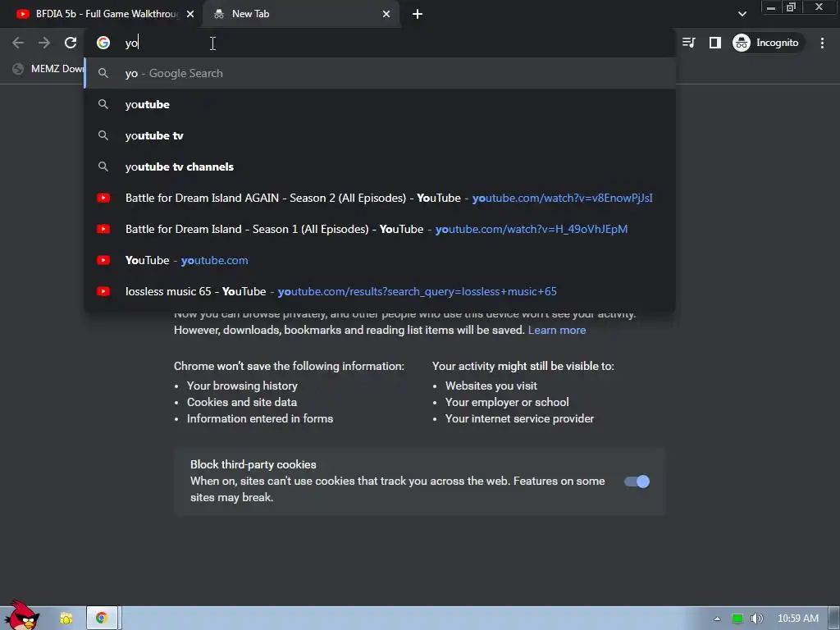Screen dimensions: 840x630
Task: Click 'Websites you visit' text
Action: tap(491, 386)
